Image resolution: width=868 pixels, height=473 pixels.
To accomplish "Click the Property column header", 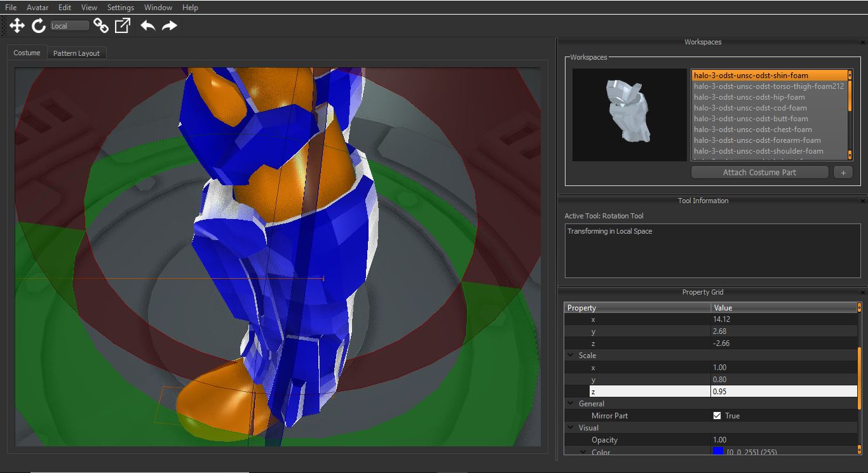I will [637, 307].
